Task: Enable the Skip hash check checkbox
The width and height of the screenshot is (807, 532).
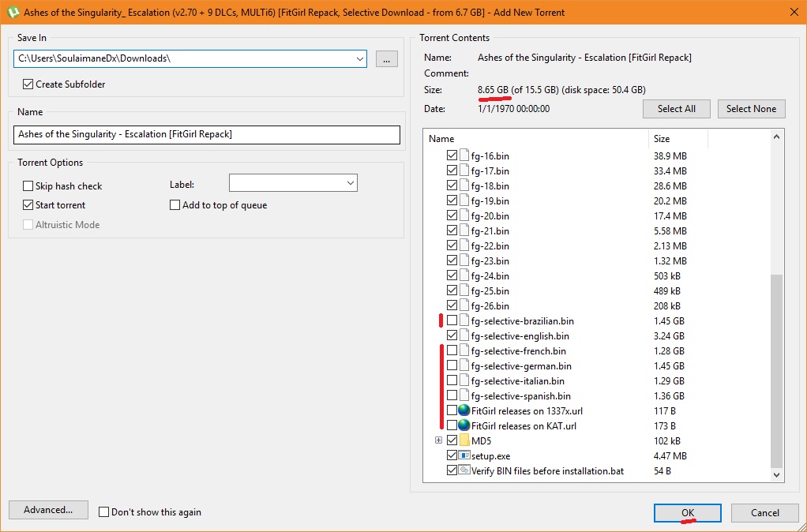Action: click(28, 186)
